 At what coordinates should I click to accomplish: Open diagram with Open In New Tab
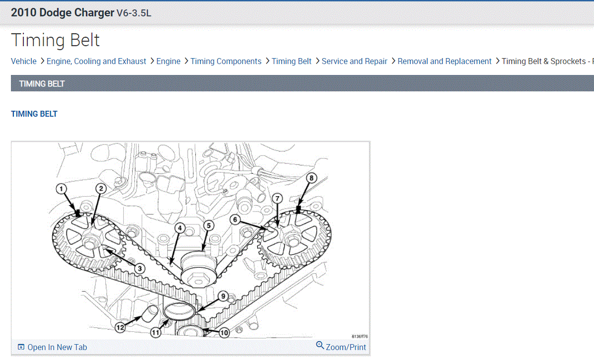(x=57, y=347)
